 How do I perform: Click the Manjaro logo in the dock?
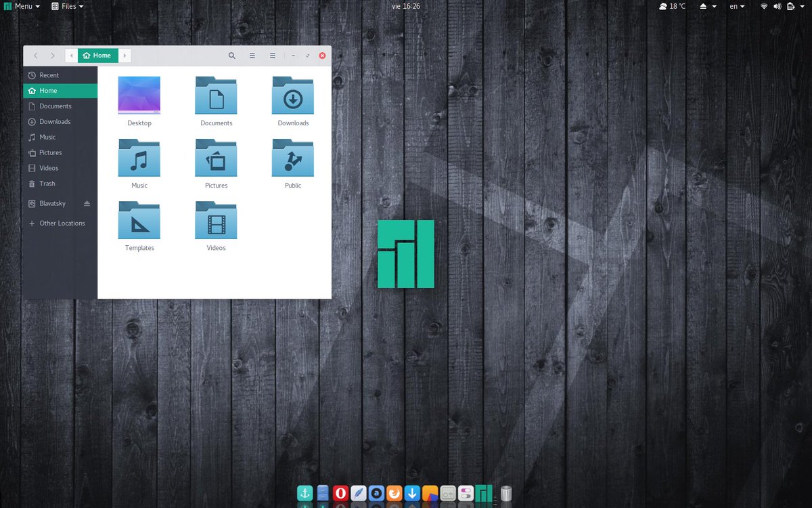pos(483,493)
